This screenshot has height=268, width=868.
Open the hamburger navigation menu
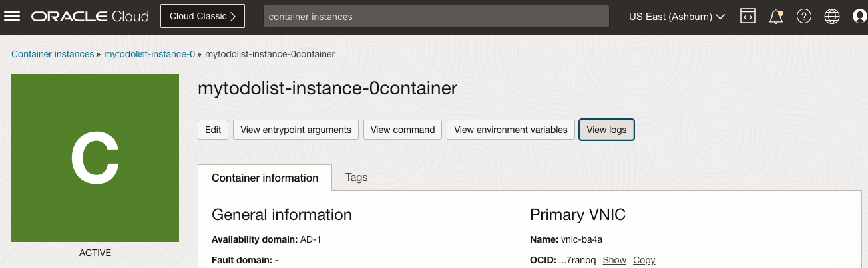click(13, 17)
